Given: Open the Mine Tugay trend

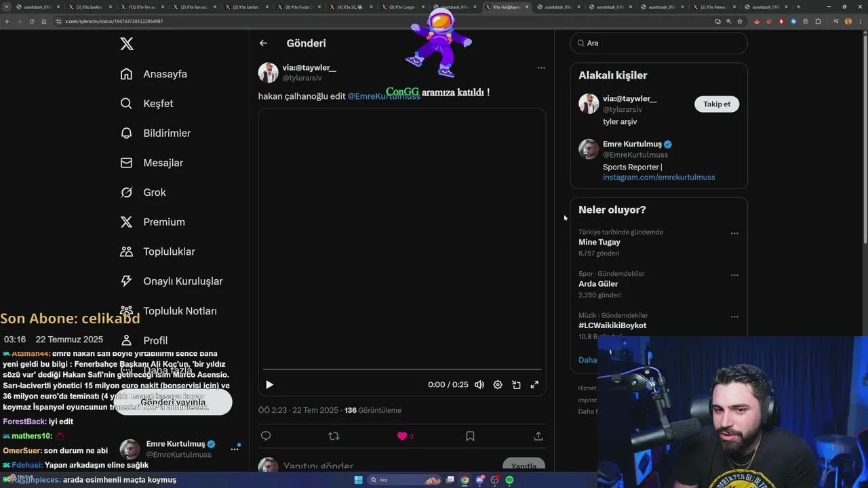Looking at the screenshot, I should [x=599, y=242].
